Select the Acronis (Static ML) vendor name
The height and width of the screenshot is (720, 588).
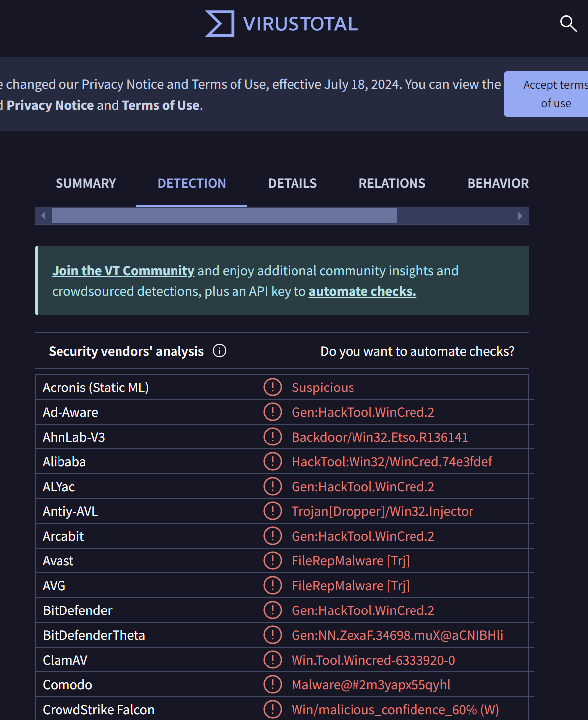coord(96,388)
